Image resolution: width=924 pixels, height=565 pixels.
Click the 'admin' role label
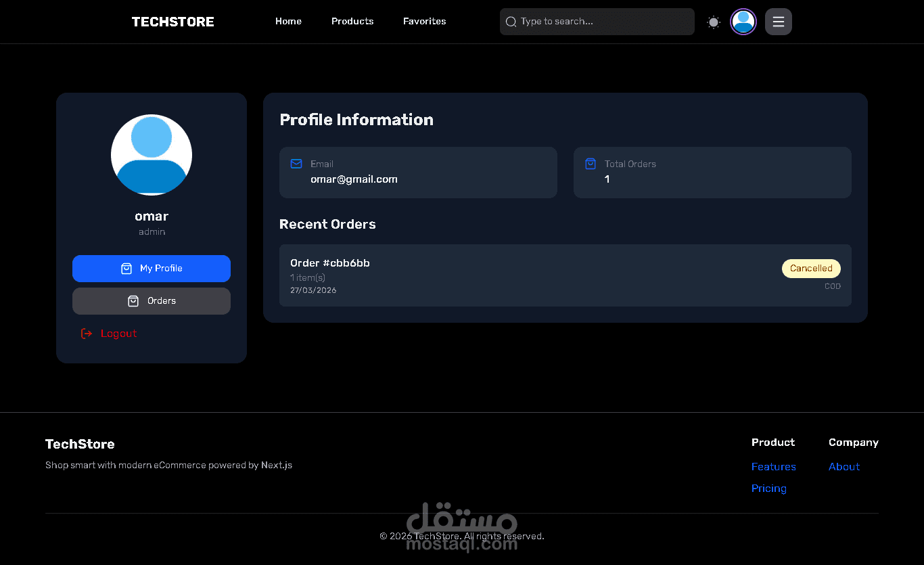point(152,231)
